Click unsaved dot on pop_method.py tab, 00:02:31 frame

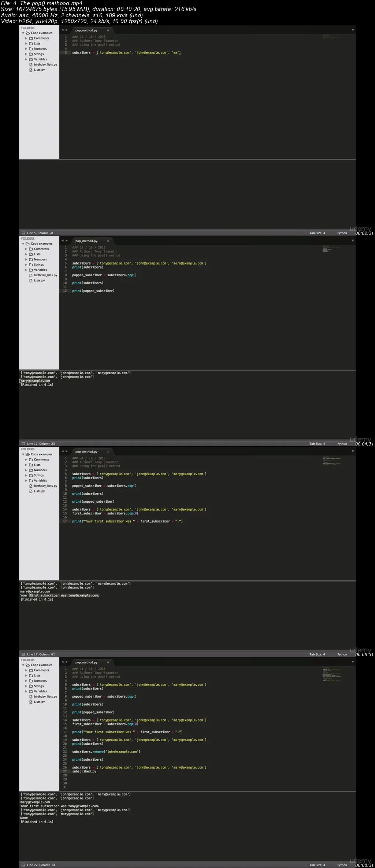(x=108, y=30)
